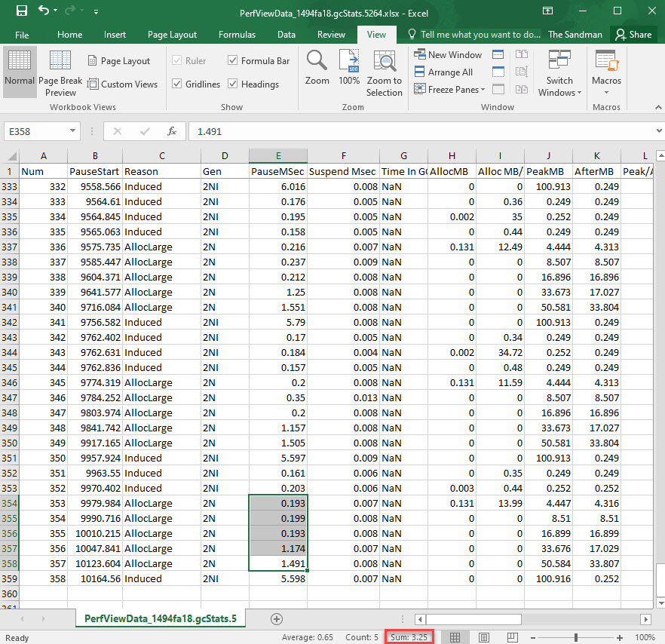The width and height of the screenshot is (665, 644).
Task: Set zoom to 100% icon
Action: [349, 68]
